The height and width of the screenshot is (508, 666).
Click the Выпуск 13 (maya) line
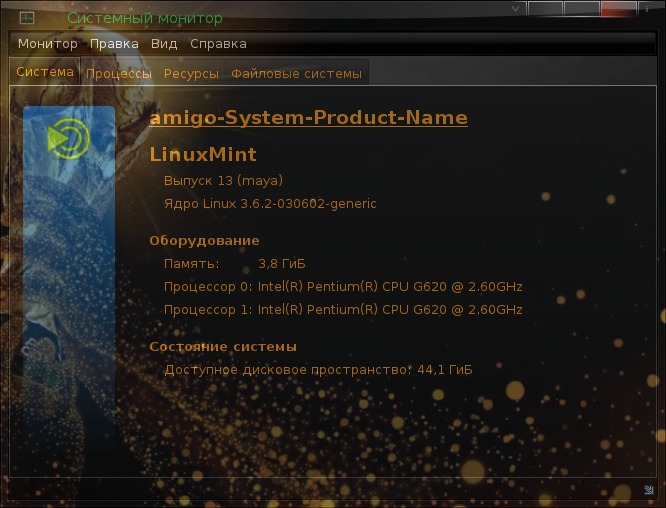[223, 181]
